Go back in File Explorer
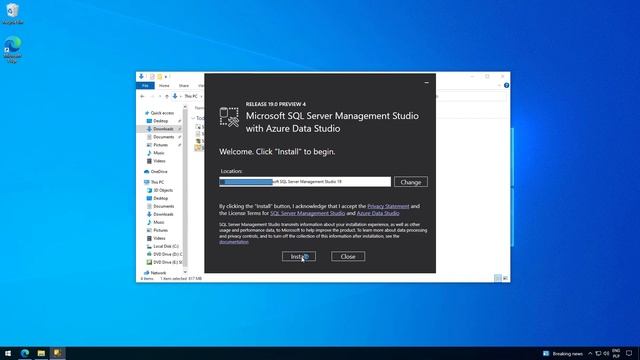 [x=142, y=96]
